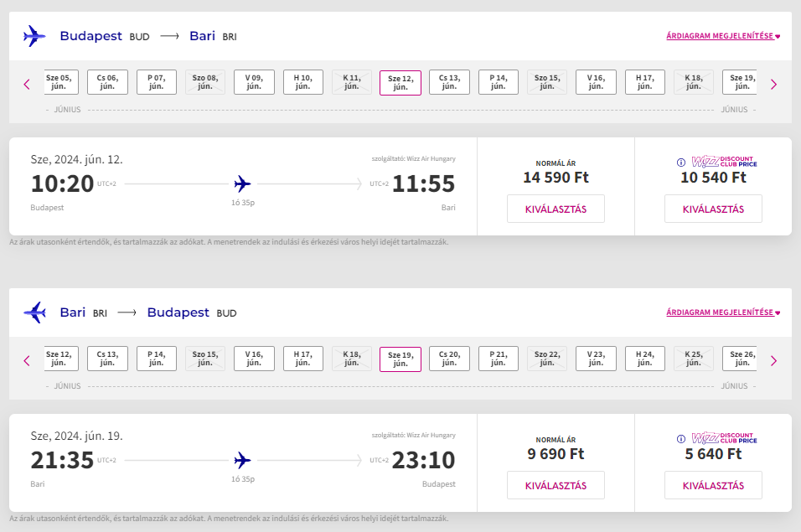Click the airplane icon beside Bari–Budapest header
The width and height of the screenshot is (801, 532).
[x=34, y=312]
